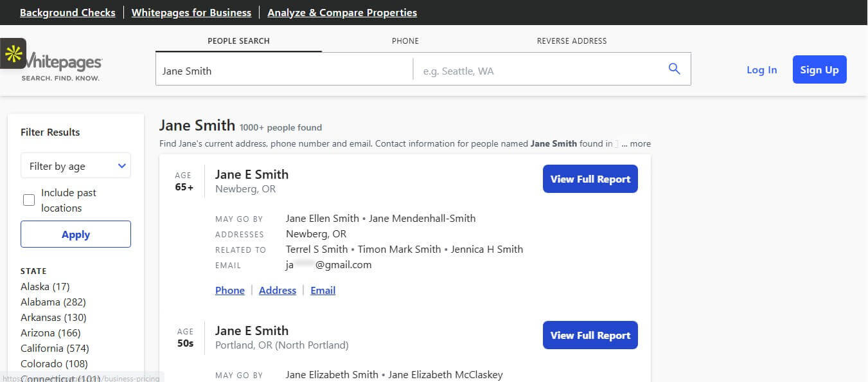Open Analyze & Compare Properties

(x=342, y=12)
